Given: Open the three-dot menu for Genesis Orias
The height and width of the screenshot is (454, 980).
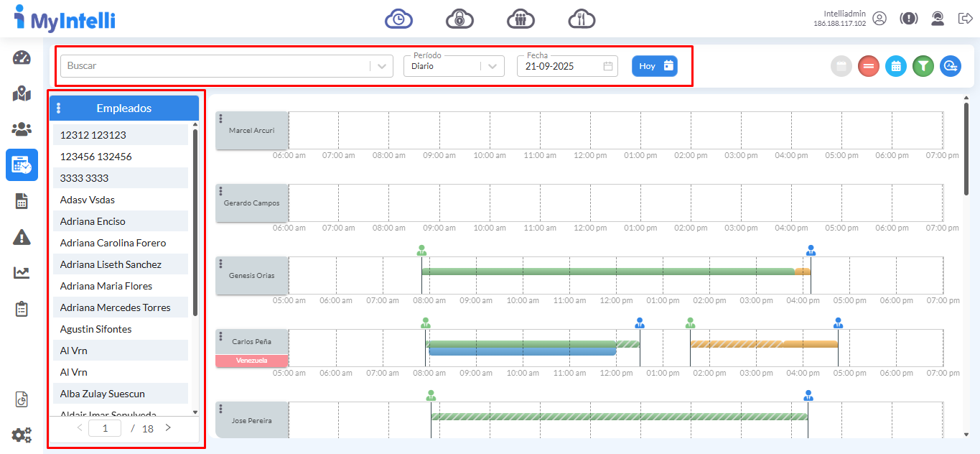Looking at the screenshot, I should coord(221,264).
